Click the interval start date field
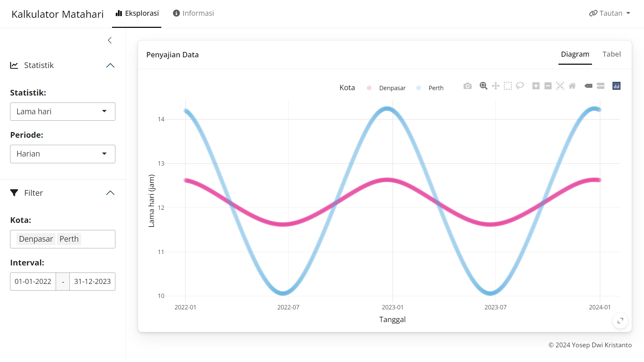 click(33, 282)
